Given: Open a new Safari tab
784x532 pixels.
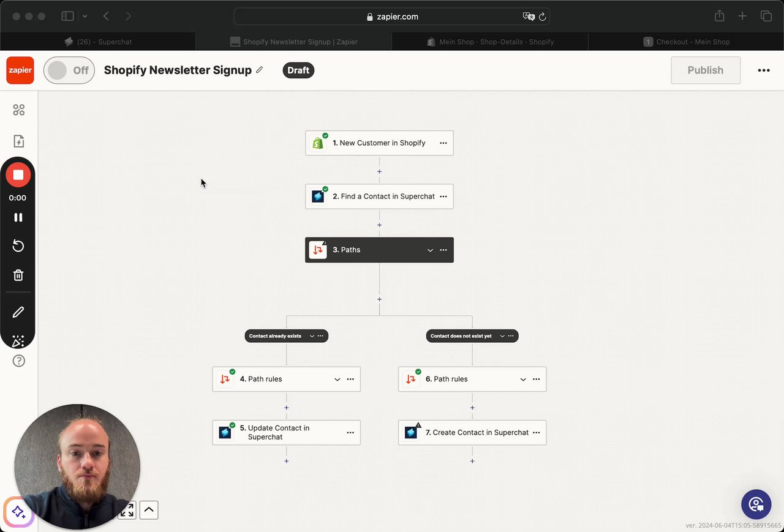Looking at the screenshot, I should click(742, 17).
